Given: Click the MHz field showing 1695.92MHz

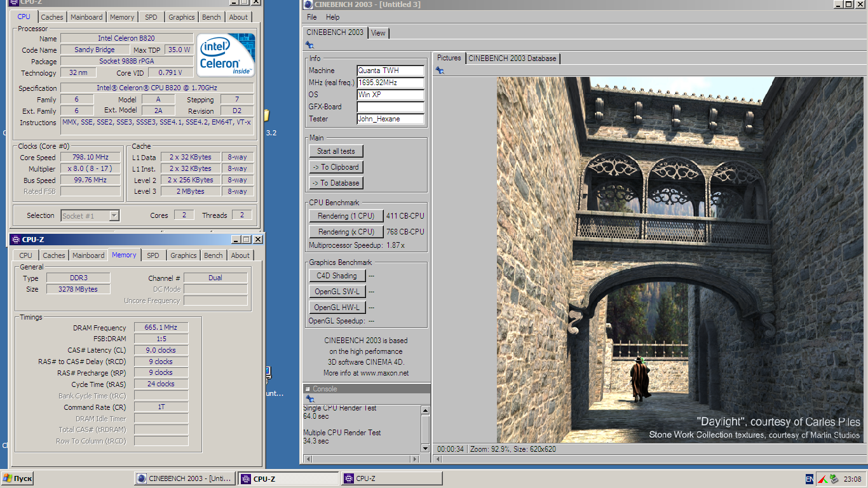Looking at the screenshot, I should pos(391,83).
